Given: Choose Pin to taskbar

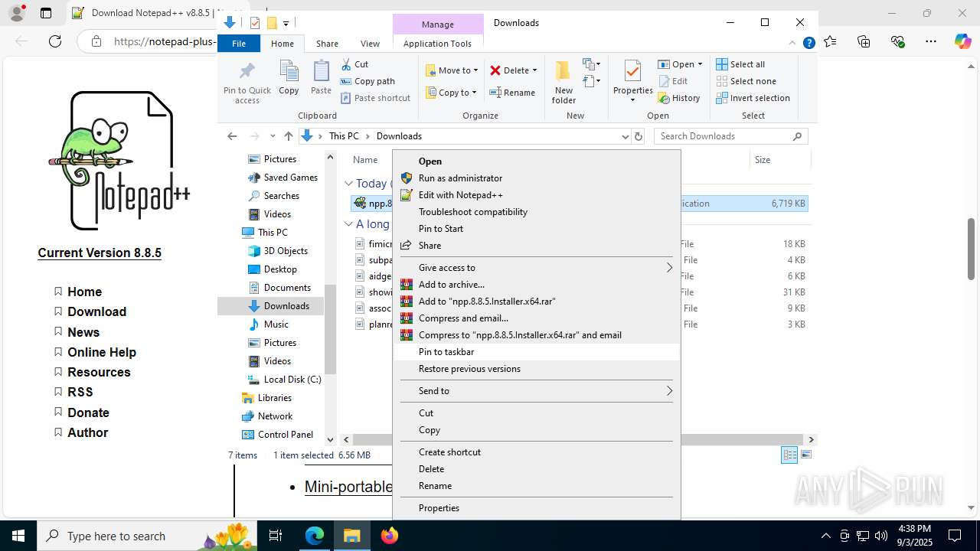Looking at the screenshot, I should [x=536, y=352].
